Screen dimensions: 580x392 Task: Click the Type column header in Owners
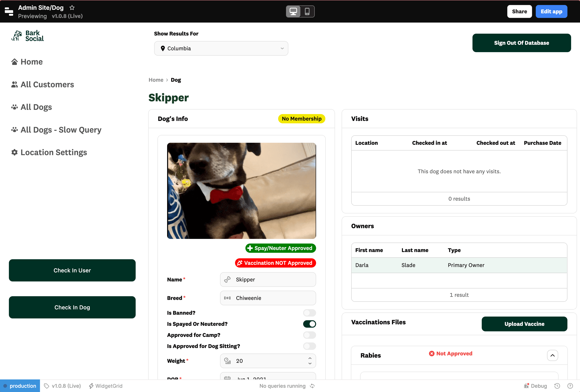(x=454, y=250)
